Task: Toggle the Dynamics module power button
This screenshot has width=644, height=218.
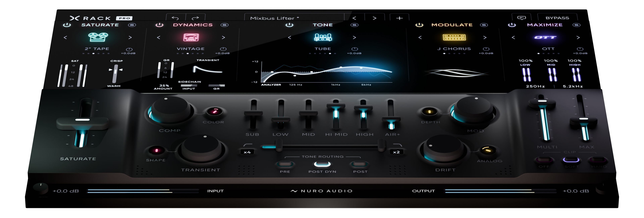Action: tap(159, 25)
